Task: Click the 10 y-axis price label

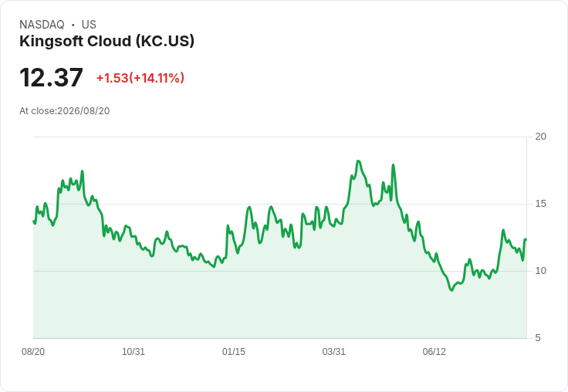Action: tap(540, 271)
